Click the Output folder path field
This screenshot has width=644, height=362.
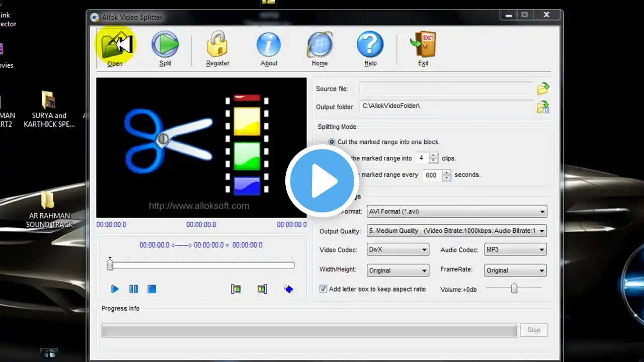[446, 107]
